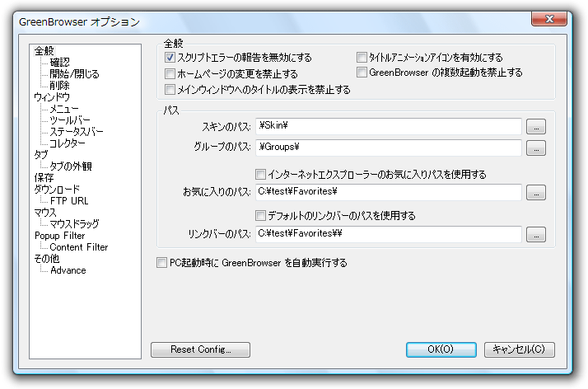Select 開始/閉じる tree item
588x389 pixels.
[x=74, y=74]
